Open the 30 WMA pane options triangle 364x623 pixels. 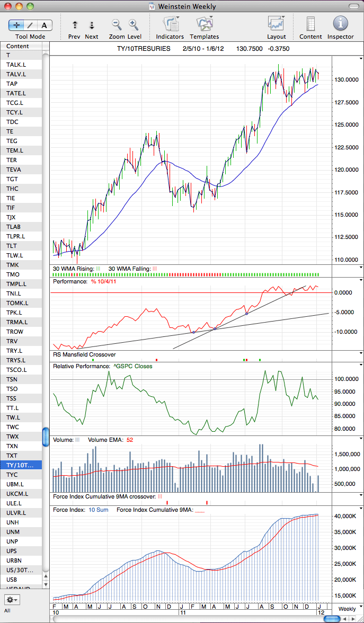pos(360,268)
